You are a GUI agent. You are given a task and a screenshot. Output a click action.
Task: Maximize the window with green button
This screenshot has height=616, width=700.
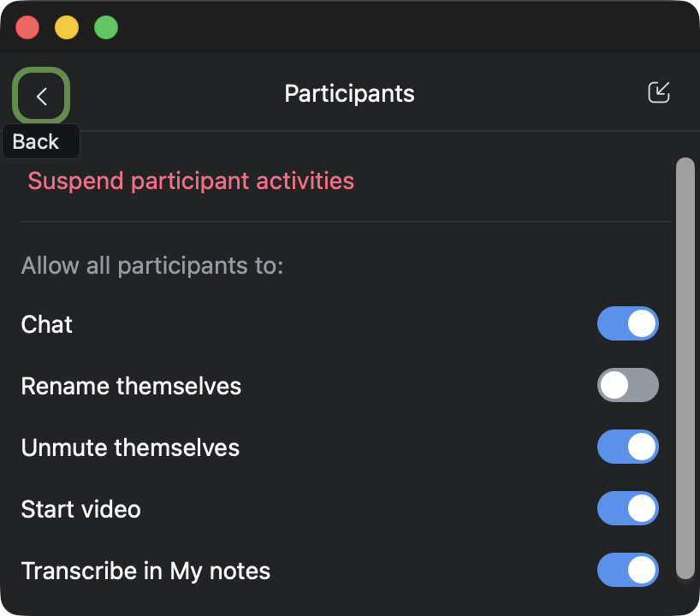click(x=106, y=27)
